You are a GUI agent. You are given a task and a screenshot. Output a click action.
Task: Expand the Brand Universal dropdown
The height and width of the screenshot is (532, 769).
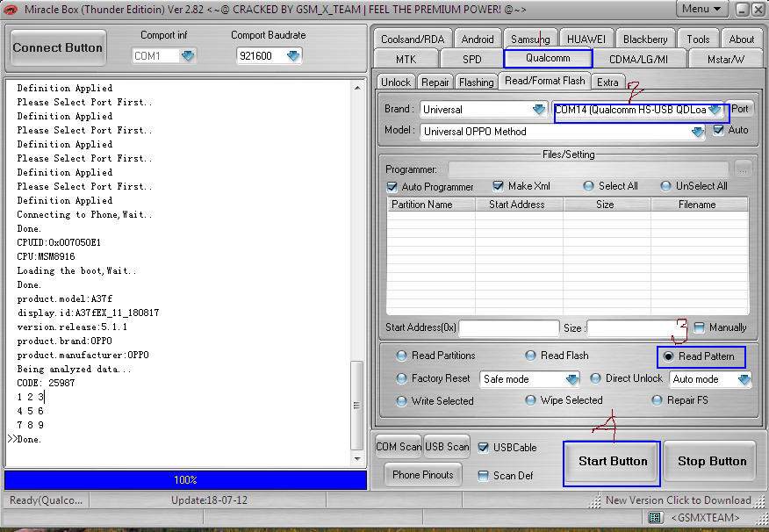tap(539, 109)
